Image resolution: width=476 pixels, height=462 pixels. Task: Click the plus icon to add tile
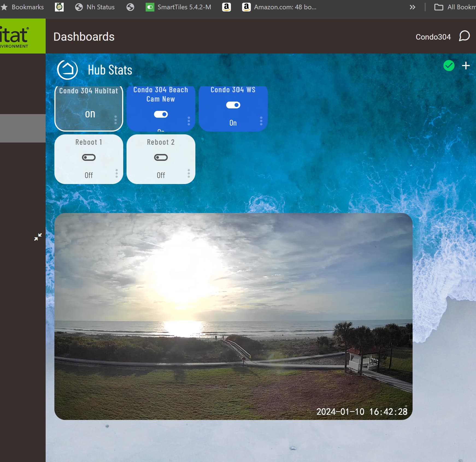tap(466, 66)
